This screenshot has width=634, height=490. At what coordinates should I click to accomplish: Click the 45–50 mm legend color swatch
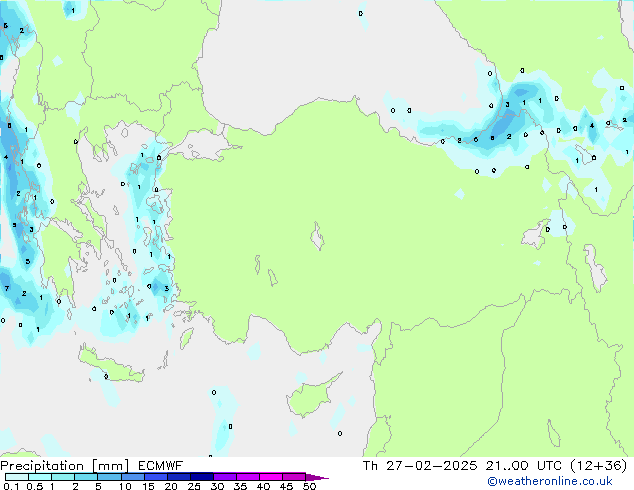pos(294,477)
